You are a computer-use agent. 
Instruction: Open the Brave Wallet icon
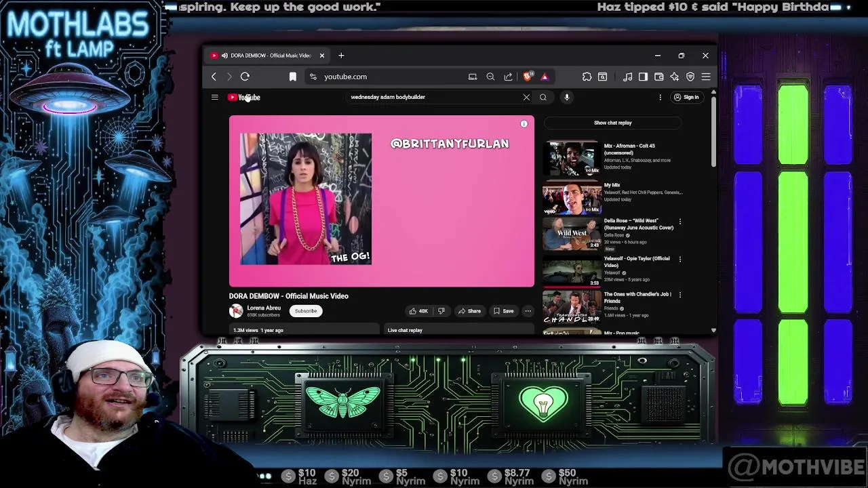658,77
